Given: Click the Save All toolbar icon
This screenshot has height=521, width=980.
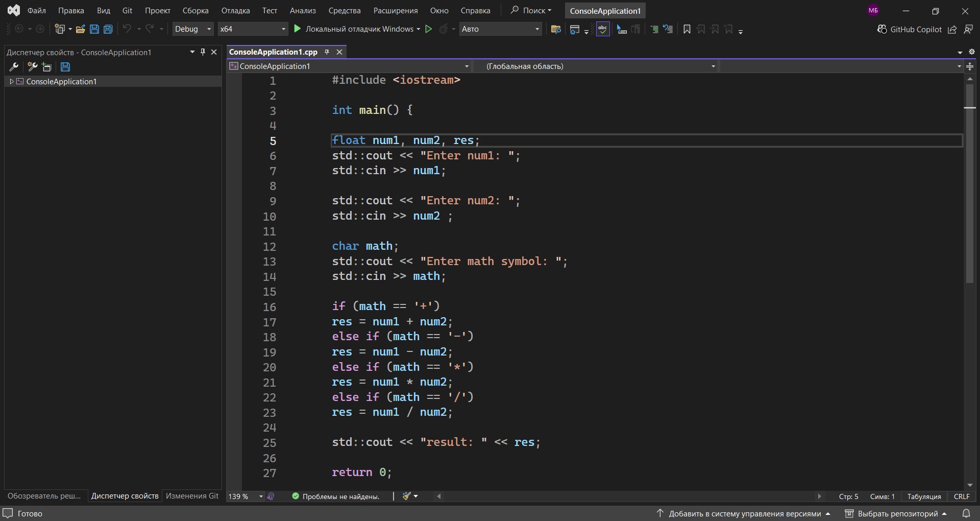Looking at the screenshot, I should tap(108, 29).
